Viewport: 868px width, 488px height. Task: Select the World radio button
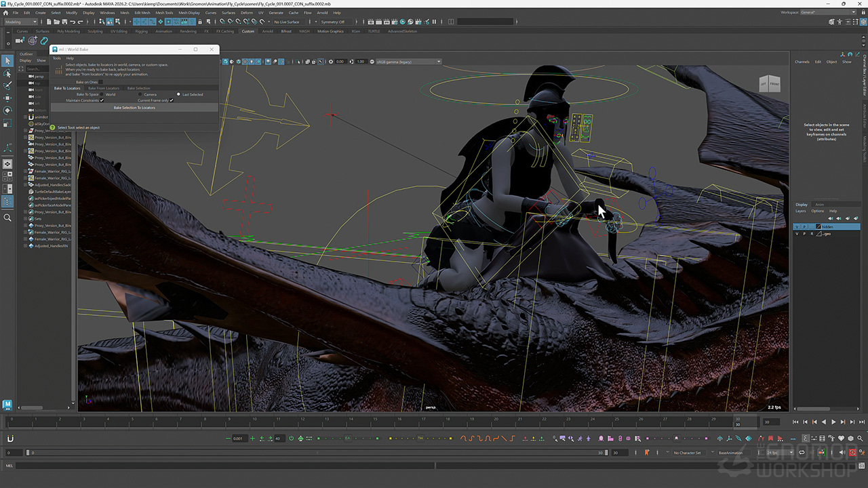pyautogui.click(x=102, y=94)
